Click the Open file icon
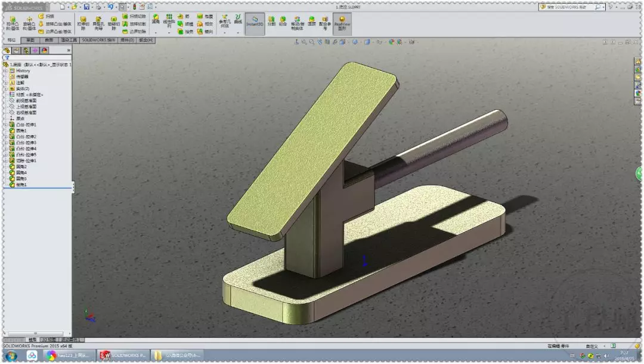This screenshot has width=644, height=364. [74, 7]
